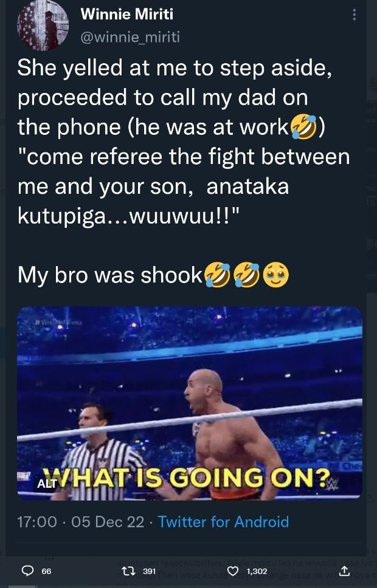This screenshot has height=588, width=377.
Task: Click the WWE logo watermark on GIF
Action: click(x=333, y=484)
